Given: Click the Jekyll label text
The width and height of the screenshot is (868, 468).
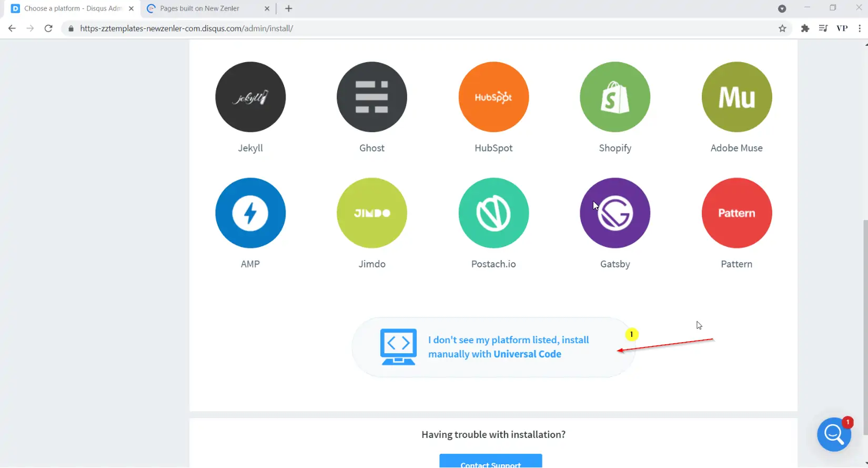Looking at the screenshot, I should pos(250,148).
